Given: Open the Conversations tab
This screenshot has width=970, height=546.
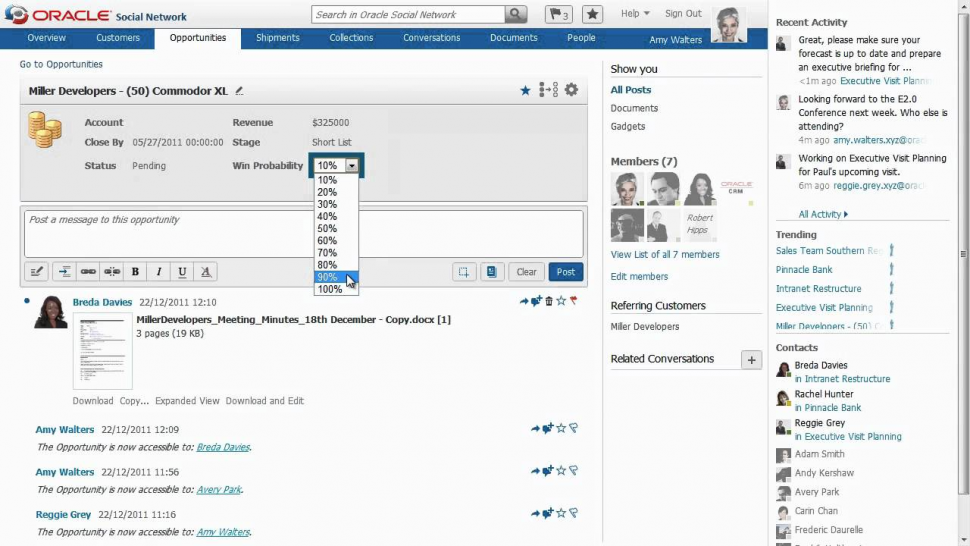Looking at the screenshot, I should (432, 38).
